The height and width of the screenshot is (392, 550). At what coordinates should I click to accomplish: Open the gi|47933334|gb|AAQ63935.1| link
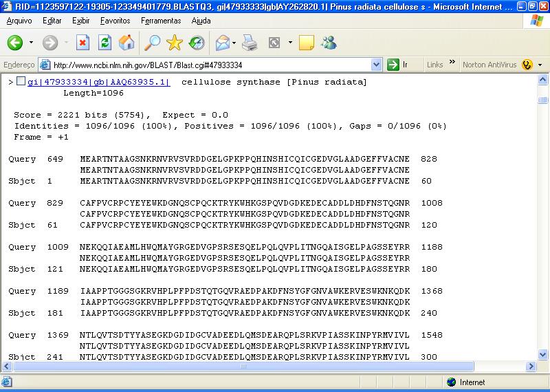(99, 82)
